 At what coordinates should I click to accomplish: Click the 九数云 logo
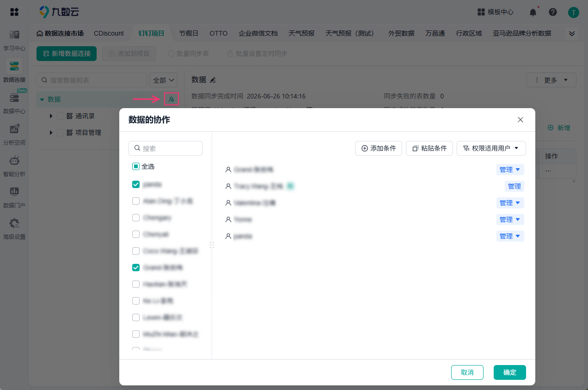tap(59, 12)
